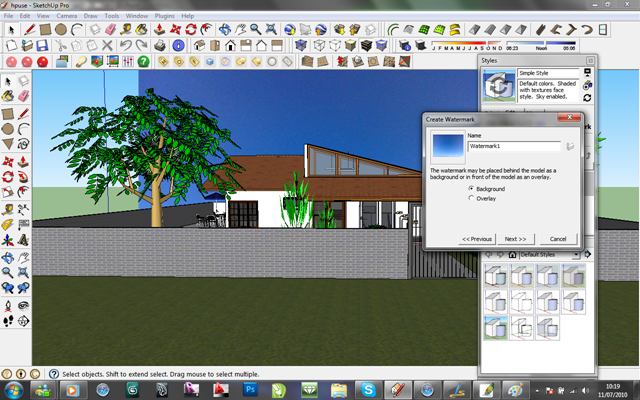Select the Line pencil tool in top toolbar

(29, 29)
